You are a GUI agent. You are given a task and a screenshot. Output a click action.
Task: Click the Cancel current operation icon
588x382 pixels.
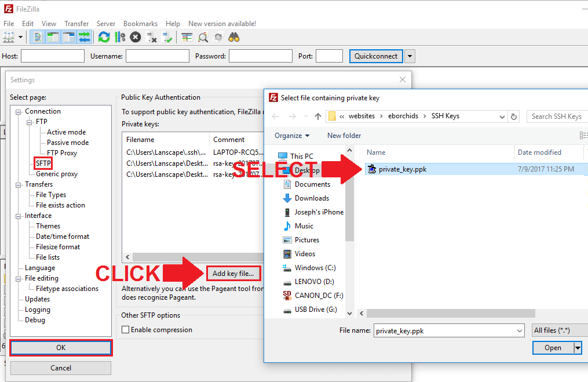[x=136, y=37]
